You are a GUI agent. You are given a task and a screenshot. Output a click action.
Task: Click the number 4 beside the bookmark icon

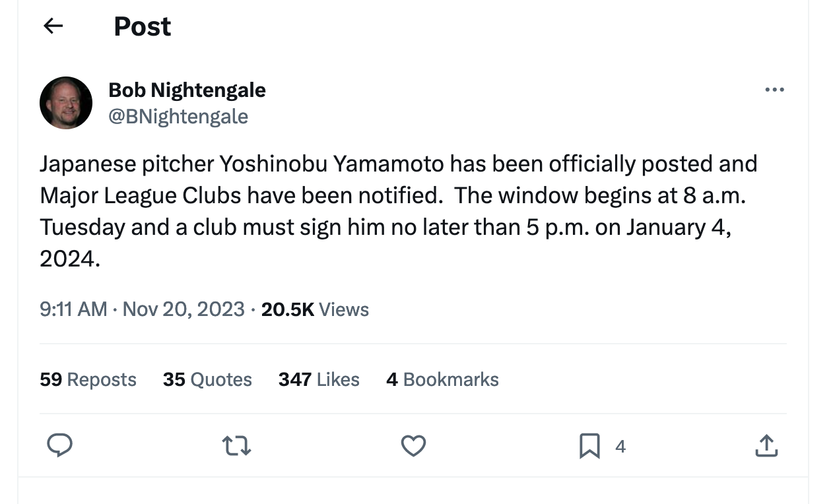pos(620,447)
